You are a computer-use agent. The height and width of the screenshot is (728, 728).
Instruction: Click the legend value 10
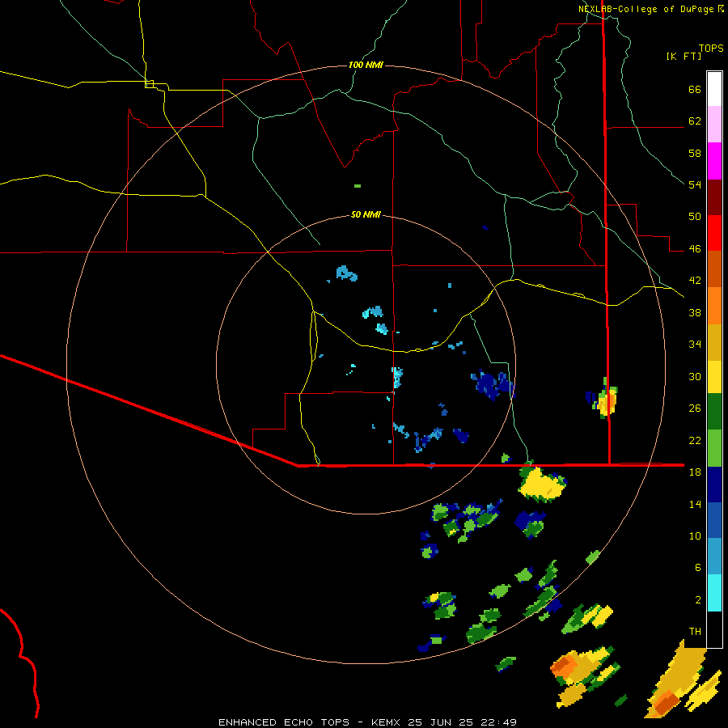tap(695, 535)
